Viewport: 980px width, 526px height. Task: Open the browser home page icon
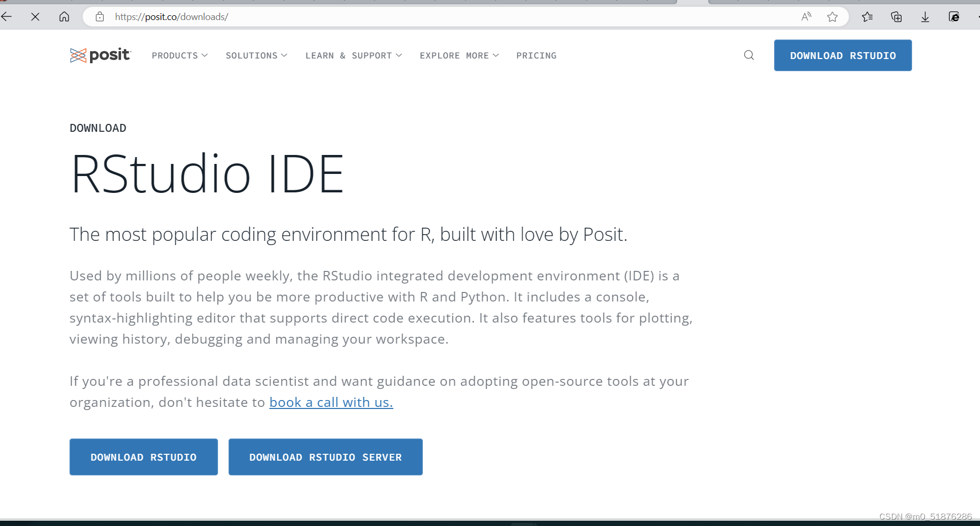[64, 17]
